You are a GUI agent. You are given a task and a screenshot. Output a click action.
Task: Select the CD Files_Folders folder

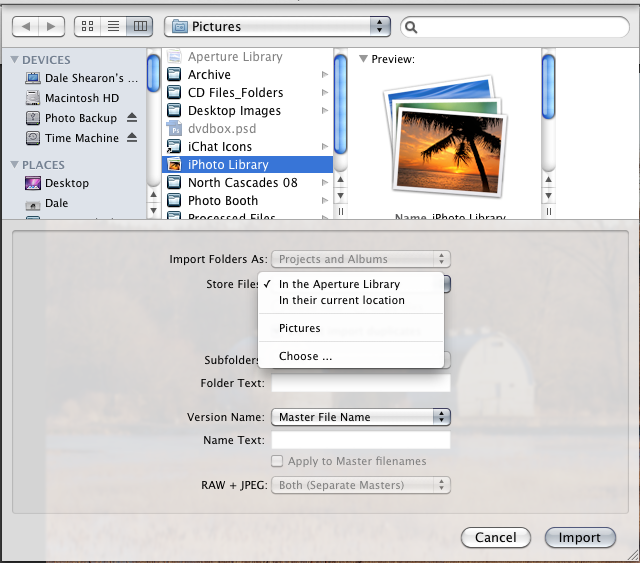247,93
